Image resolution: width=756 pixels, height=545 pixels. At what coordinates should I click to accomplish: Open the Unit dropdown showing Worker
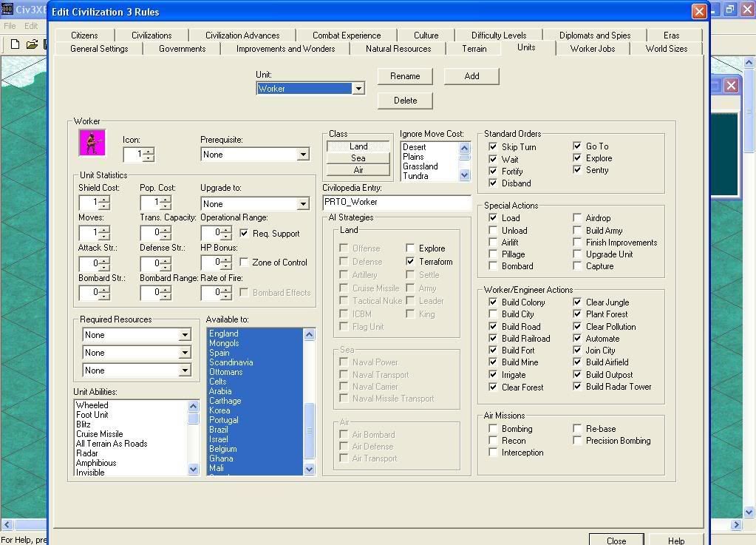[358, 89]
